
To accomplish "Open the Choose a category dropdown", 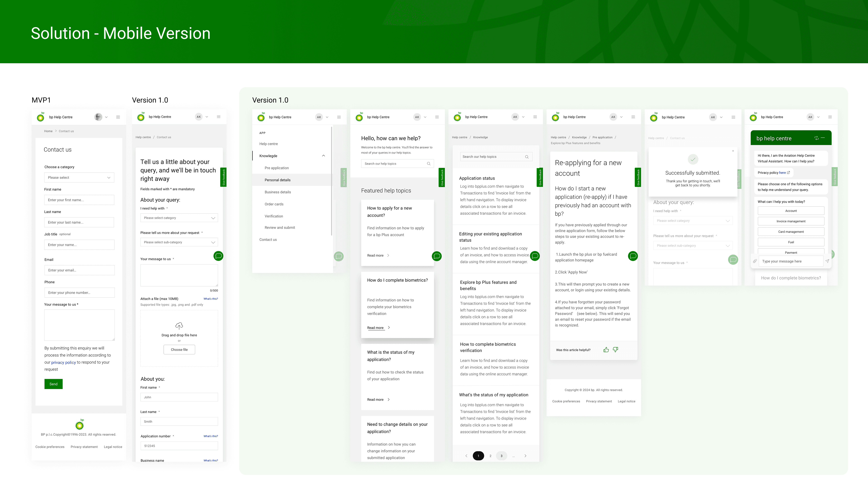I will coord(79,178).
